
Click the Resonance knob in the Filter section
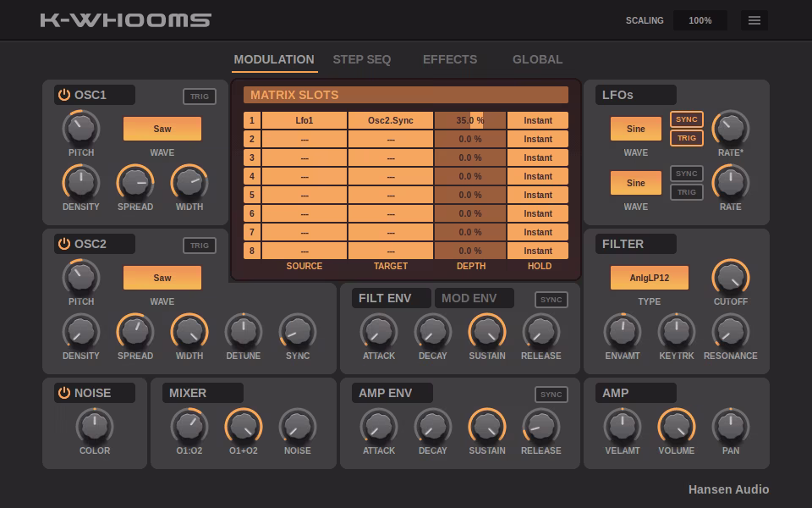point(731,332)
